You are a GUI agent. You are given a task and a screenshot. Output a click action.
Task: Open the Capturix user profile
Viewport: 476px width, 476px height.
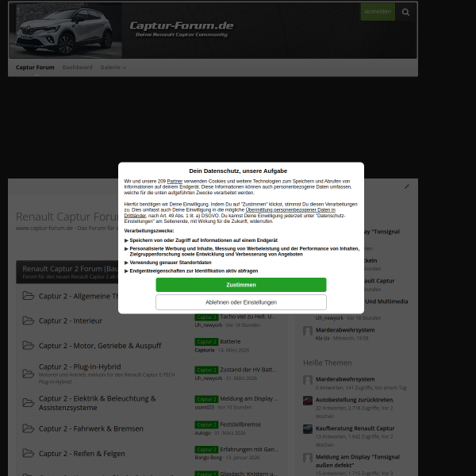(205, 350)
